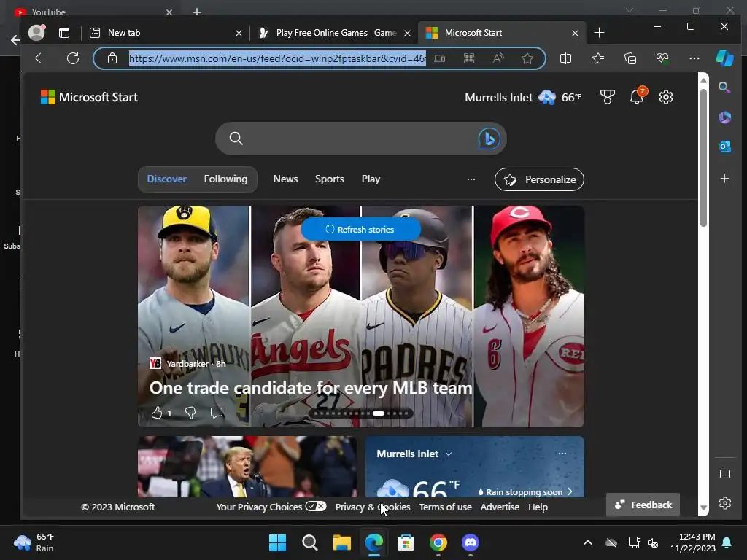Screen dimensions: 747x560
Task: Toggle sidebar visibility icon at bottom right
Action: 724,474
